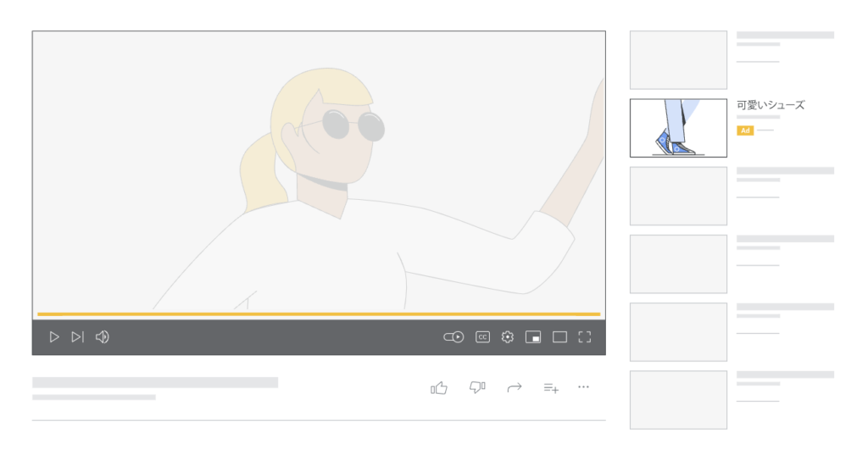
Task: Open the last suggested video thumbnail in sidebar
Action: tap(678, 400)
